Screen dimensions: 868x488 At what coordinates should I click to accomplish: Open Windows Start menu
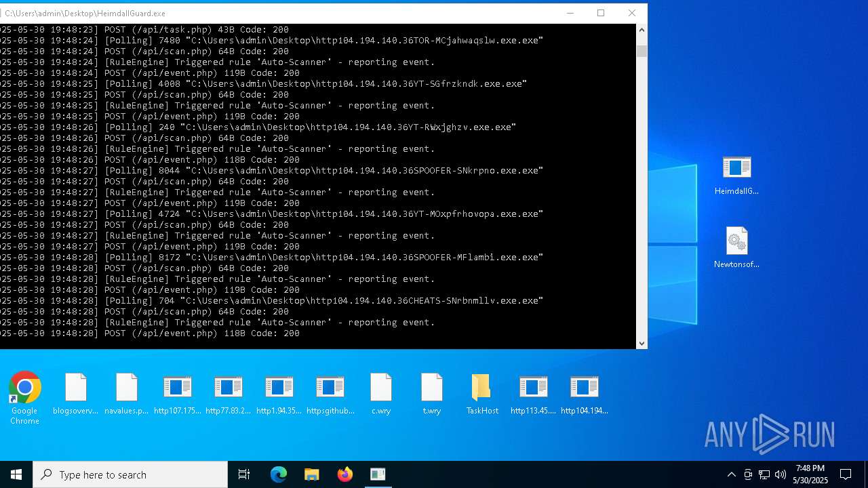click(16, 474)
